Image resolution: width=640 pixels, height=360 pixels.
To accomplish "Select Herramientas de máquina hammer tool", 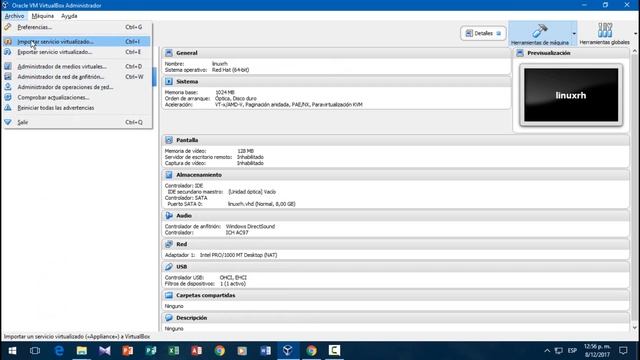I will 540,33.
